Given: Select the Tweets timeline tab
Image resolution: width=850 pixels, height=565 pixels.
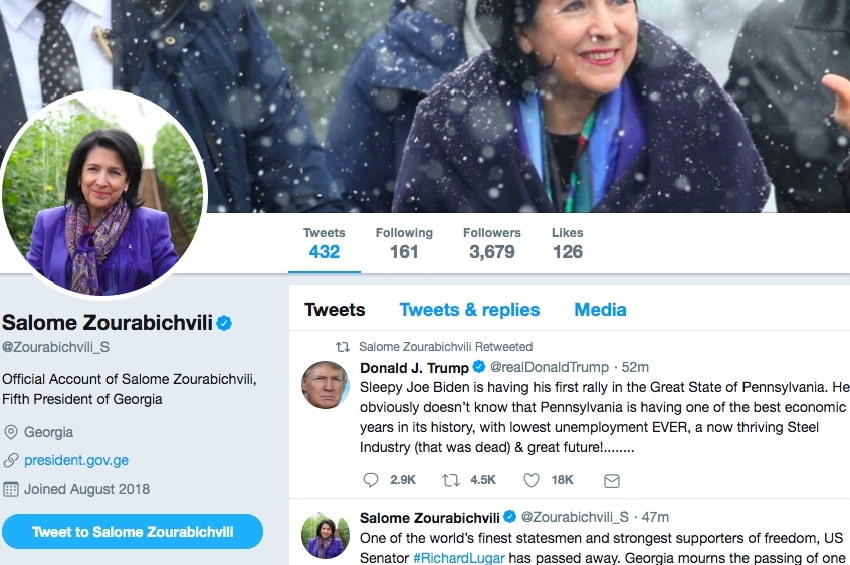Looking at the screenshot, I should [x=334, y=310].
